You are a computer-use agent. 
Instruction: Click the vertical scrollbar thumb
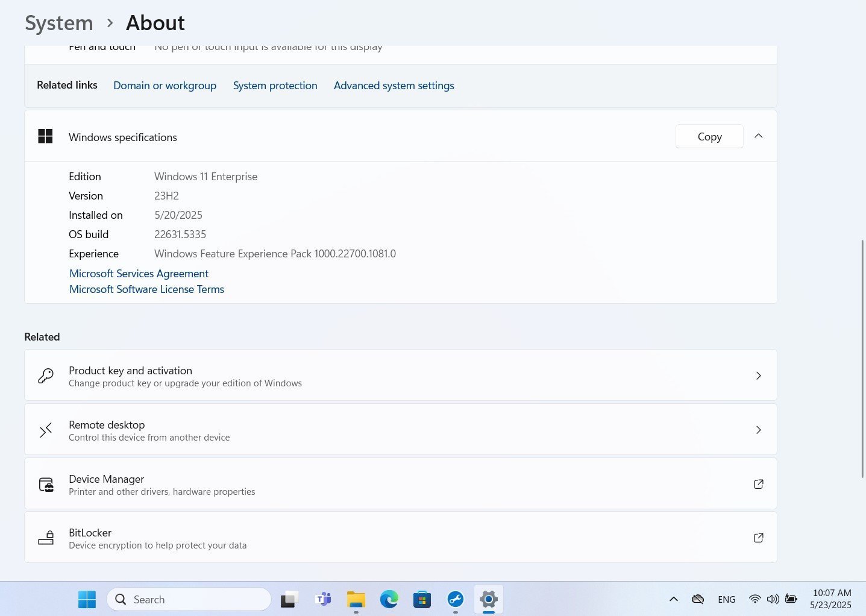coord(863,359)
